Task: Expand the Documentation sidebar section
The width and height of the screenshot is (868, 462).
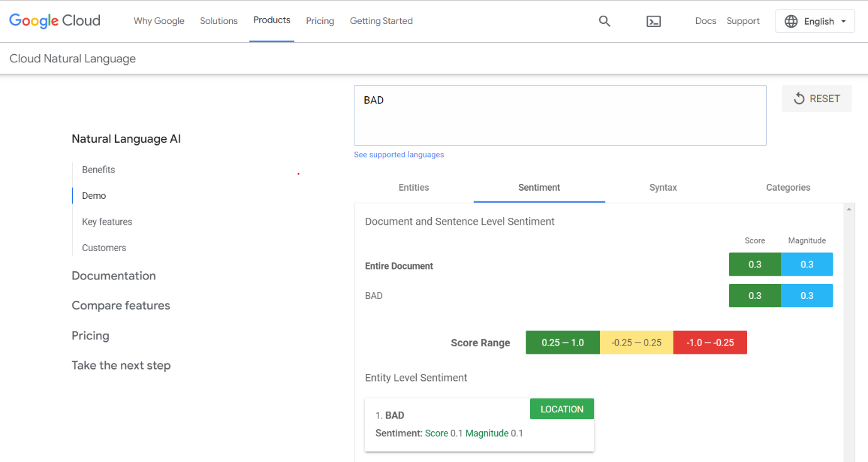Action: [113, 276]
